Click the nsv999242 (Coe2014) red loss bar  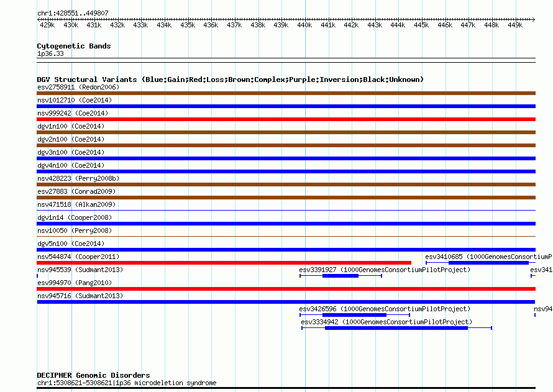click(x=286, y=119)
